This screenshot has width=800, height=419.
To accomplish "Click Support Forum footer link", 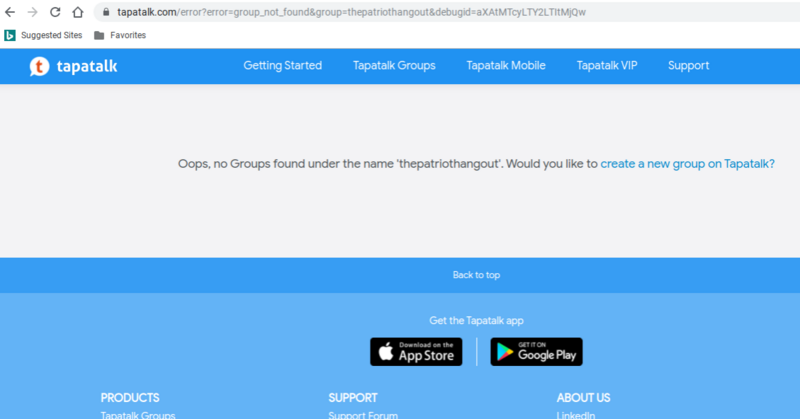I will pyautogui.click(x=363, y=415).
